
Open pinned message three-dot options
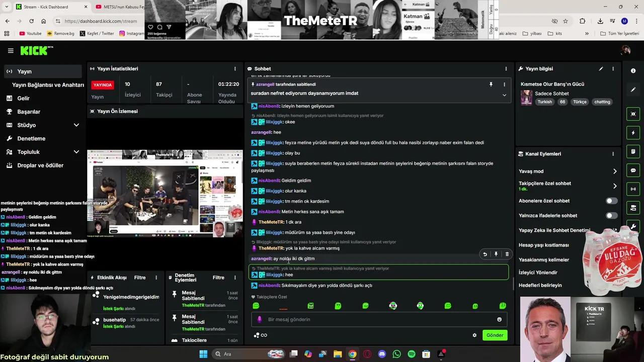[x=504, y=84]
